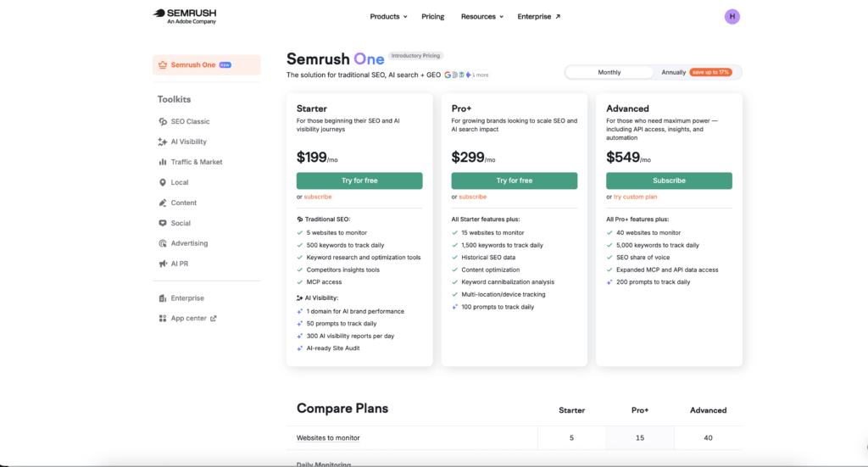
Task: Click 'SEO share of voice' text
Action: 643,258
